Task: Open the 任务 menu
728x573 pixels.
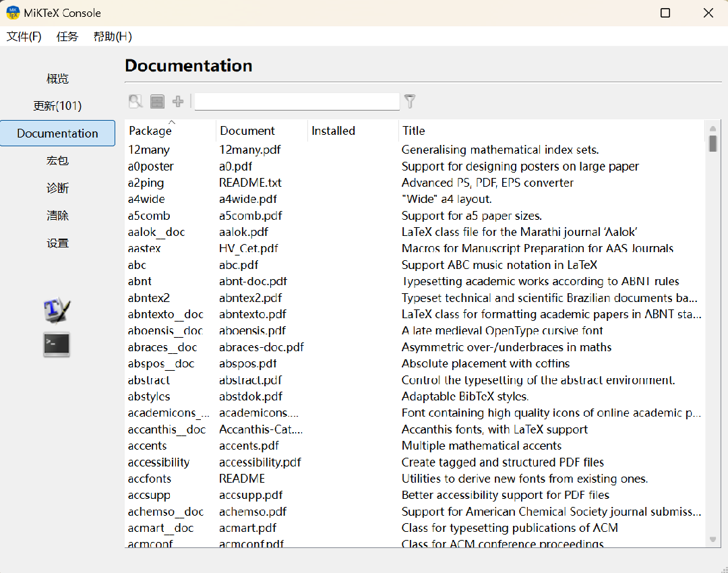Action: pos(67,36)
